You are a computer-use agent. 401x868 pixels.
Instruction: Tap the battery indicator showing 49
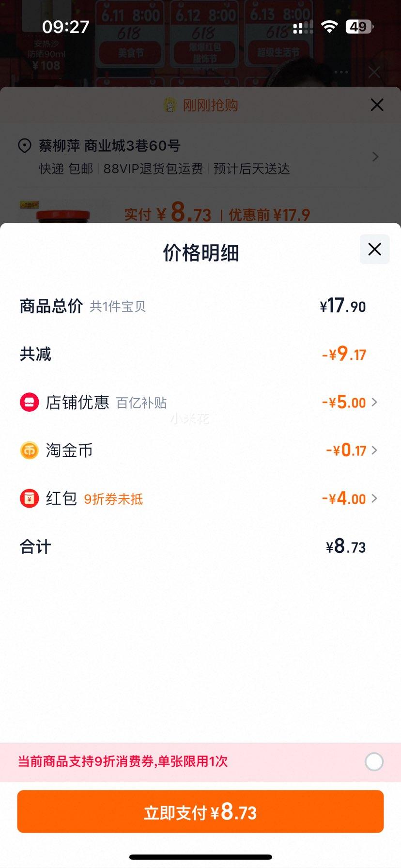[359, 27]
